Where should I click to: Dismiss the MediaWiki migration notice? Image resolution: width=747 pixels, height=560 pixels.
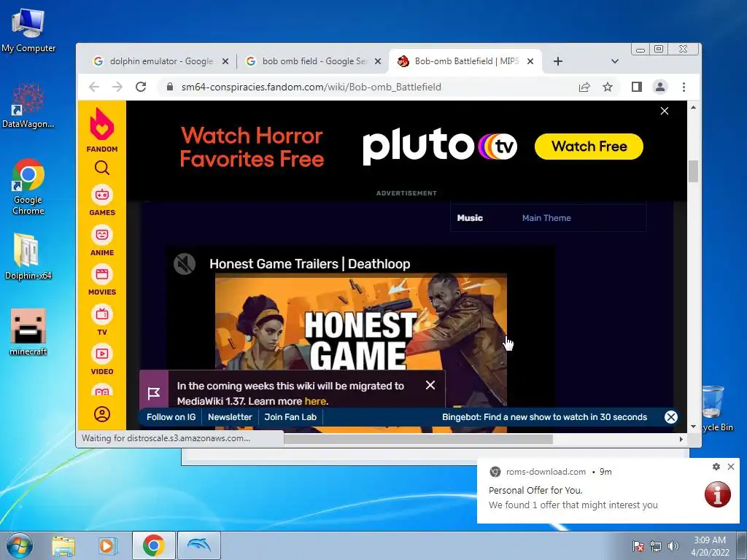click(x=430, y=385)
